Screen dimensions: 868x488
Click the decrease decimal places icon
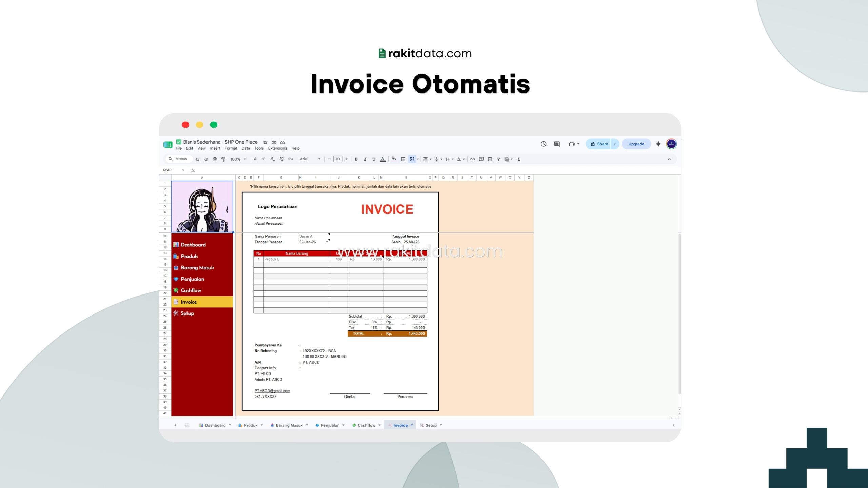(x=272, y=159)
